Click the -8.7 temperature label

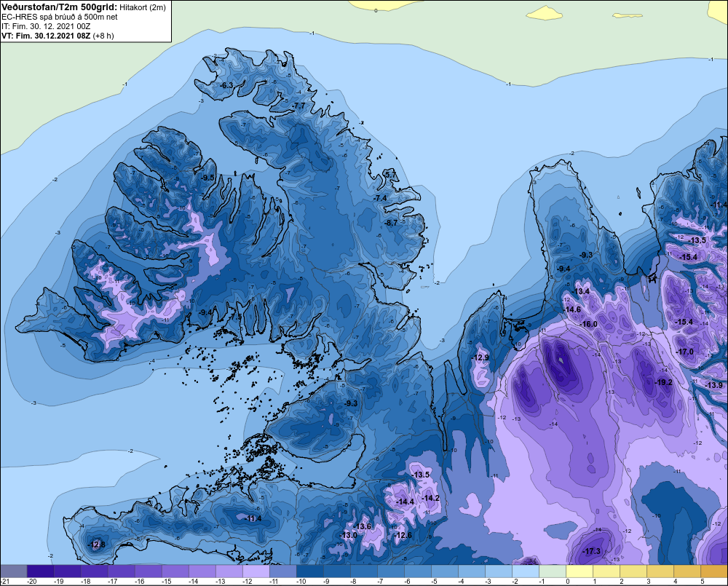point(390,223)
